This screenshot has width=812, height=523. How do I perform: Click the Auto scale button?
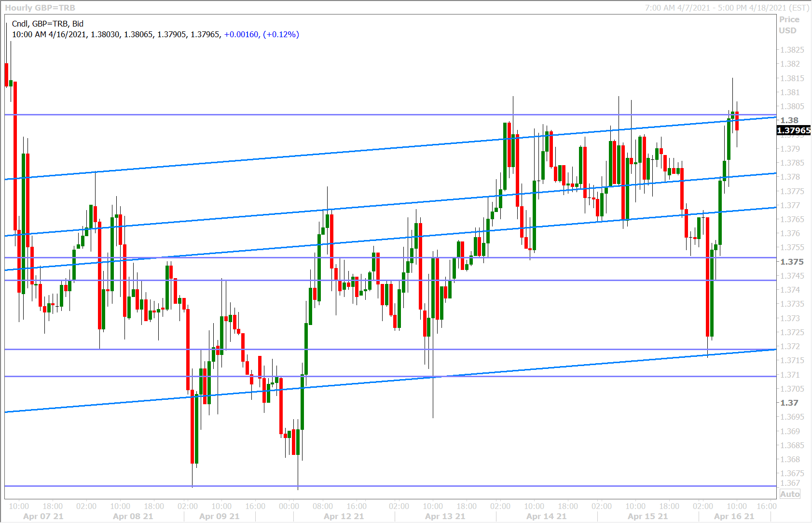[x=790, y=494]
